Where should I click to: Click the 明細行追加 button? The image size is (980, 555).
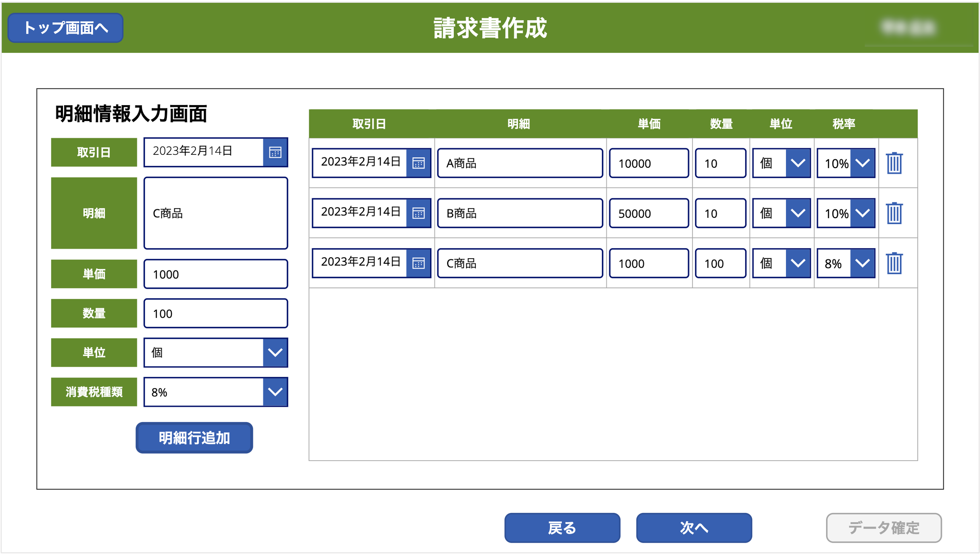pos(194,438)
